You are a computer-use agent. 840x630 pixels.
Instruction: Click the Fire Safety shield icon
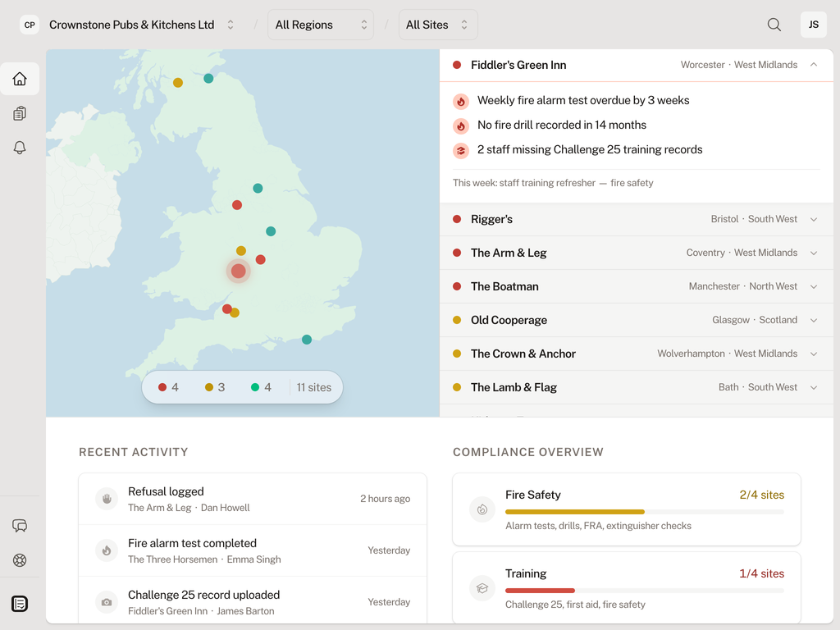click(482, 509)
